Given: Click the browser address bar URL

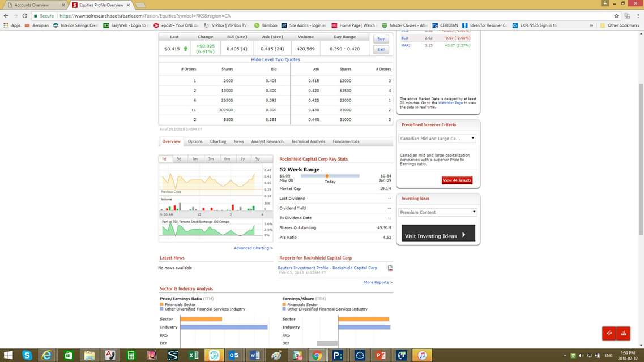Looking at the screenshot, I should coord(145,16).
